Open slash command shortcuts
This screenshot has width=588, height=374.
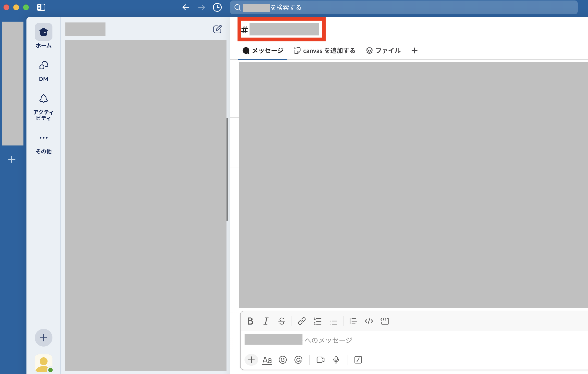click(x=358, y=360)
